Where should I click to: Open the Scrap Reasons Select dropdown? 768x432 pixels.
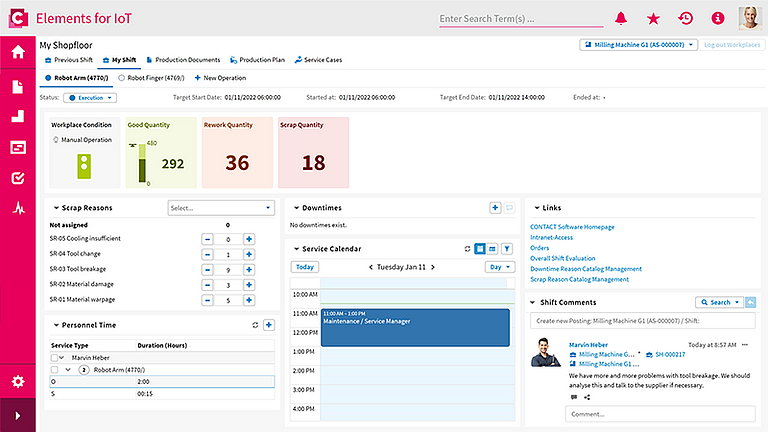tap(221, 208)
